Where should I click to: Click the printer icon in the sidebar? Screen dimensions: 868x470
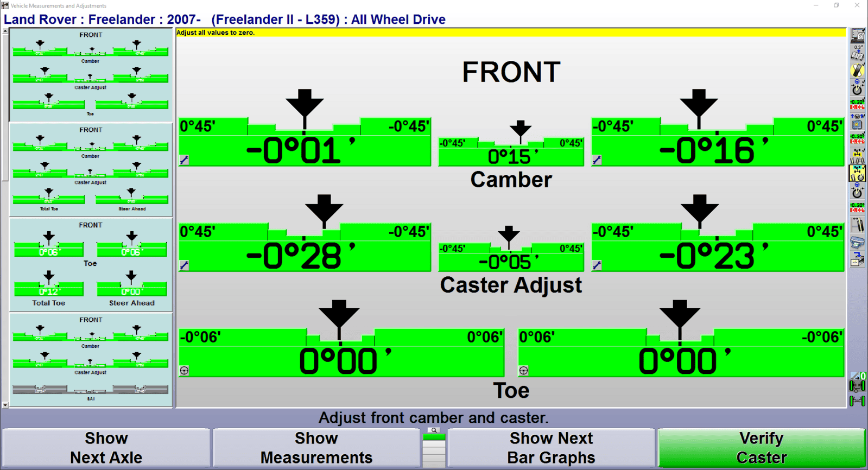[858, 242]
